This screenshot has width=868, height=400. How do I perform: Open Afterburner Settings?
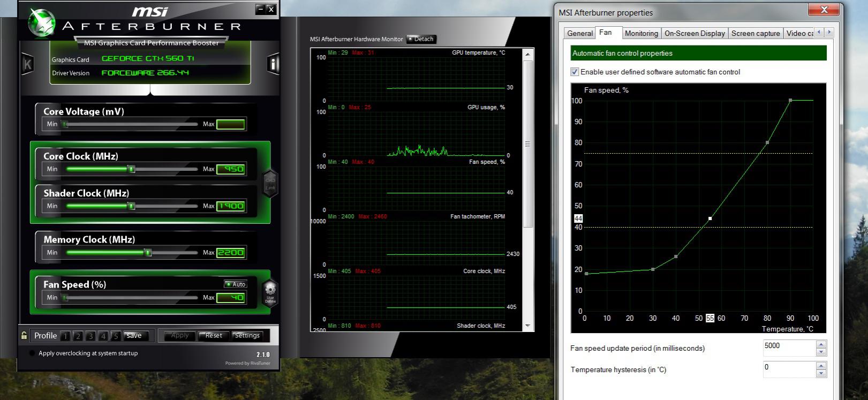pos(247,336)
